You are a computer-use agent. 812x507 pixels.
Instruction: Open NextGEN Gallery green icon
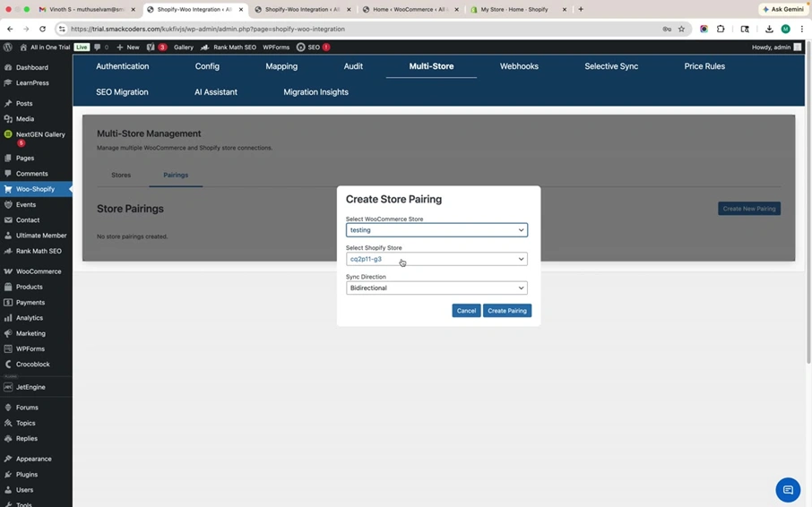[8, 134]
